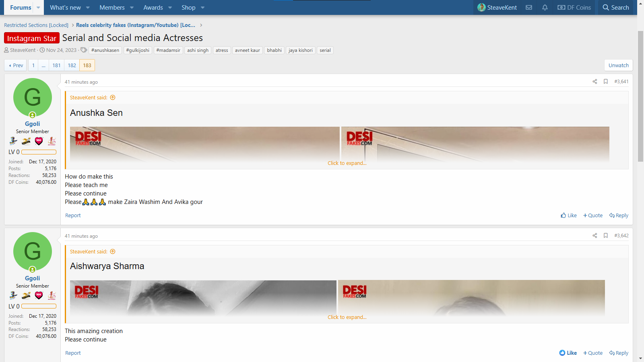This screenshot has height=362, width=644.
Task: Report post #3,642
Action: tap(73, 353)
